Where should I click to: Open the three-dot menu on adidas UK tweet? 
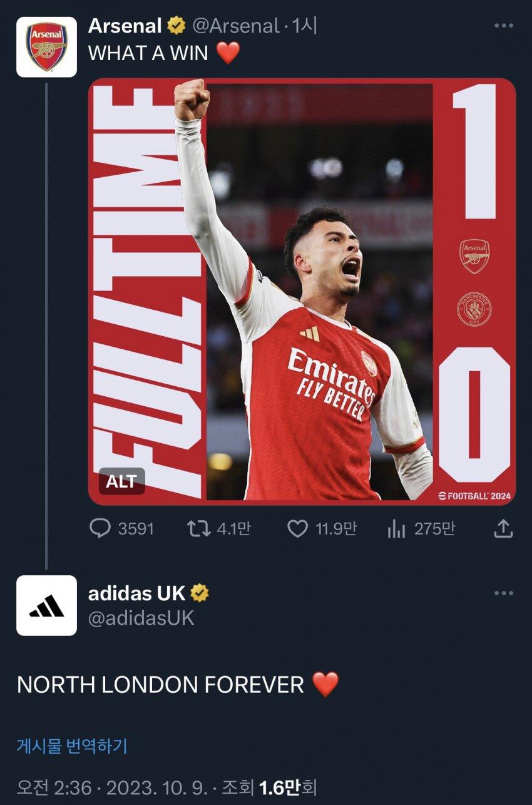coord(503,593)
